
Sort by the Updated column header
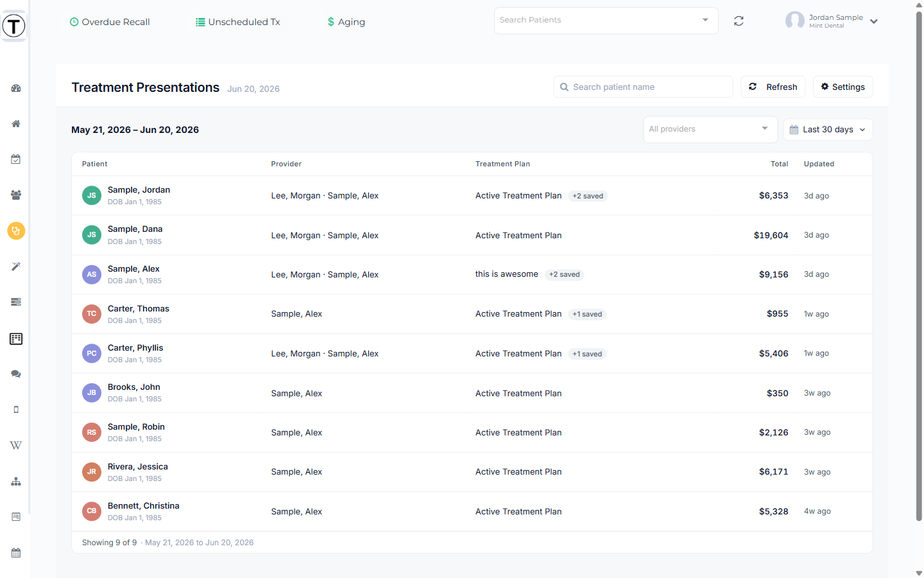[819, 164]
